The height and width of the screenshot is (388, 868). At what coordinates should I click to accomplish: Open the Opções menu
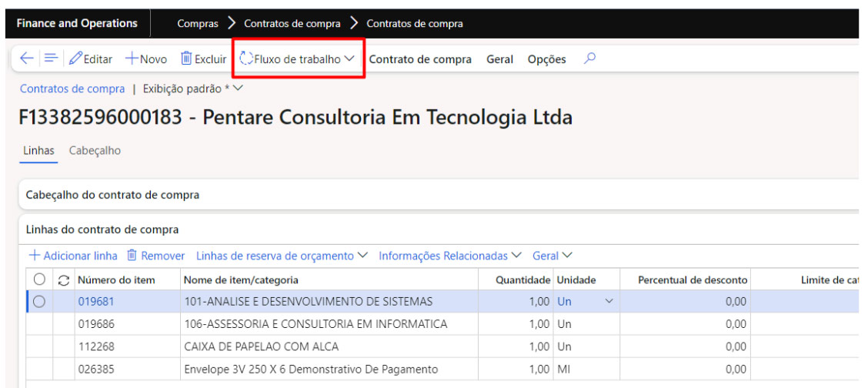coord(546,59)
